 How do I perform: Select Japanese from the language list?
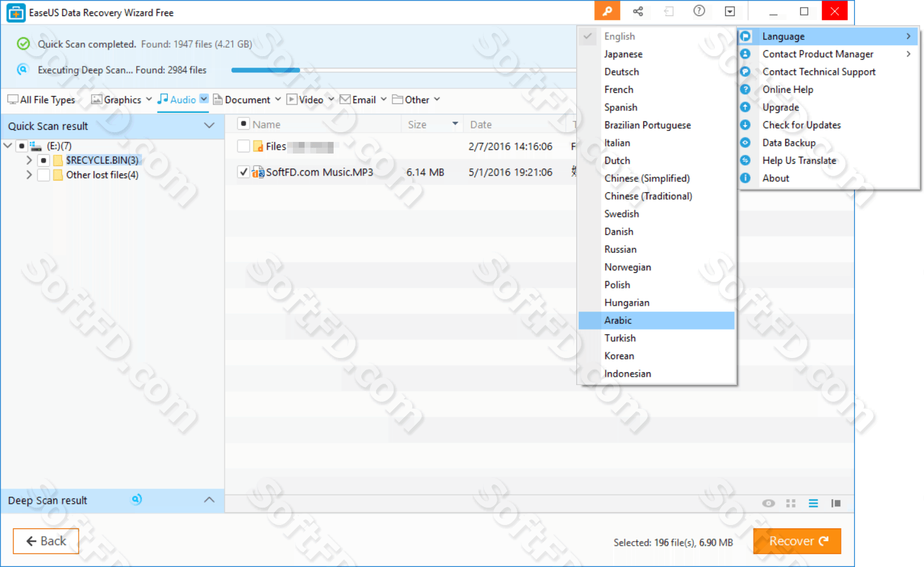point(657,54)
